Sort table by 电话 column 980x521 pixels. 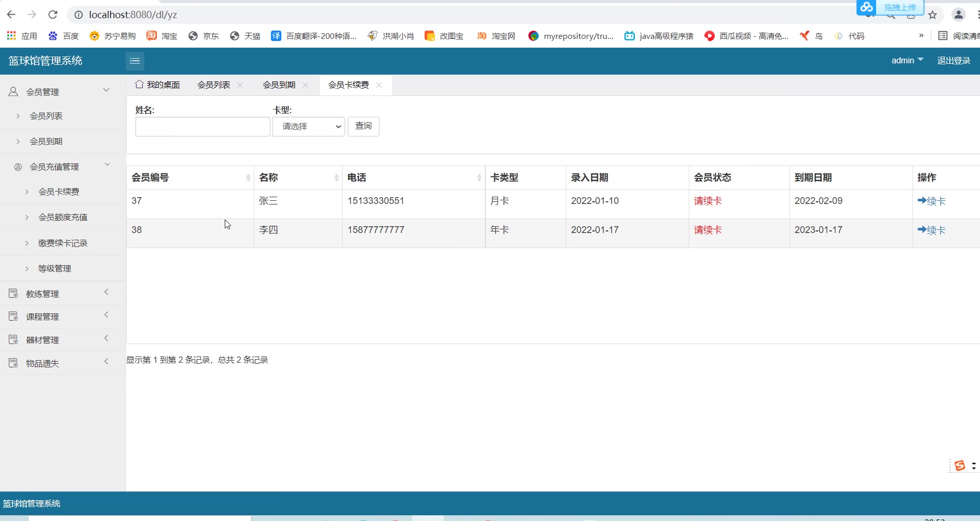[479, 178]
